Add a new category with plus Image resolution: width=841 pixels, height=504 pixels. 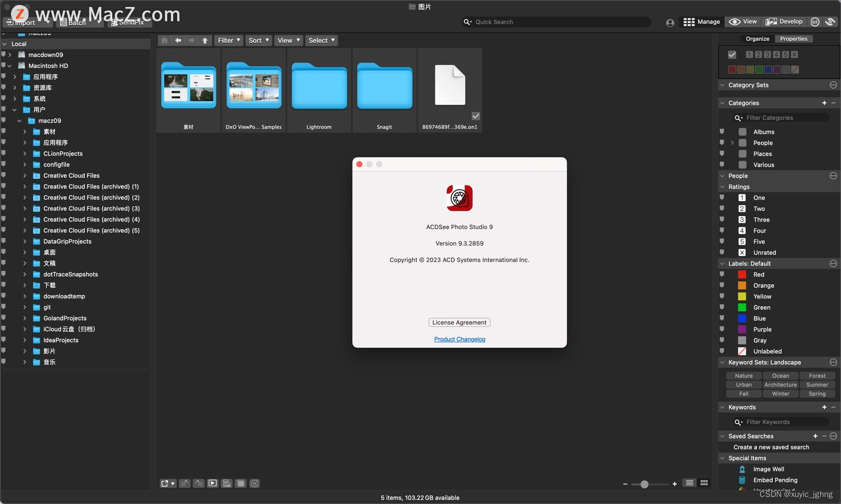(824, 103)
